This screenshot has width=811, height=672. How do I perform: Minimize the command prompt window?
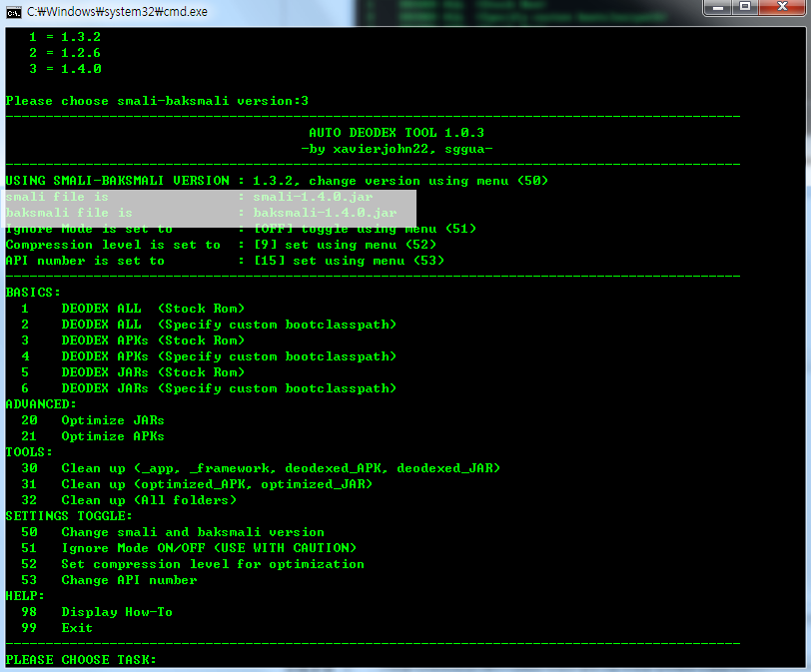[718, 8]
